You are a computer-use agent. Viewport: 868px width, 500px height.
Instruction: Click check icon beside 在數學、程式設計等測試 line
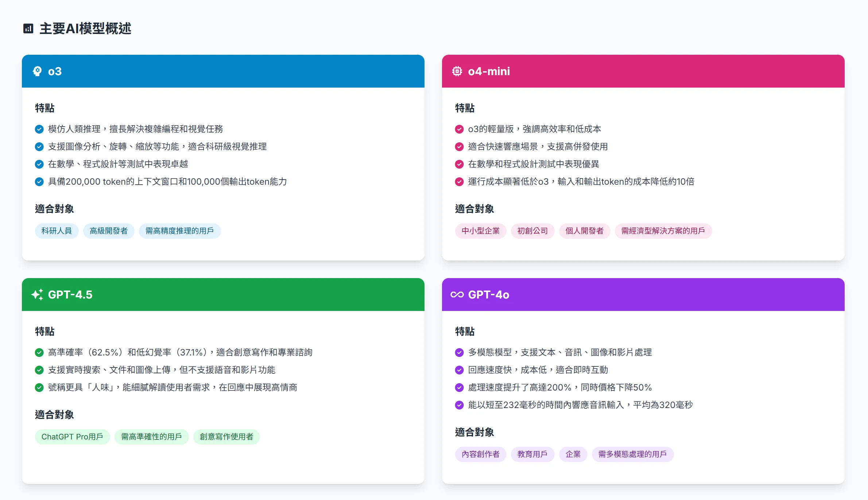[39, 164]
